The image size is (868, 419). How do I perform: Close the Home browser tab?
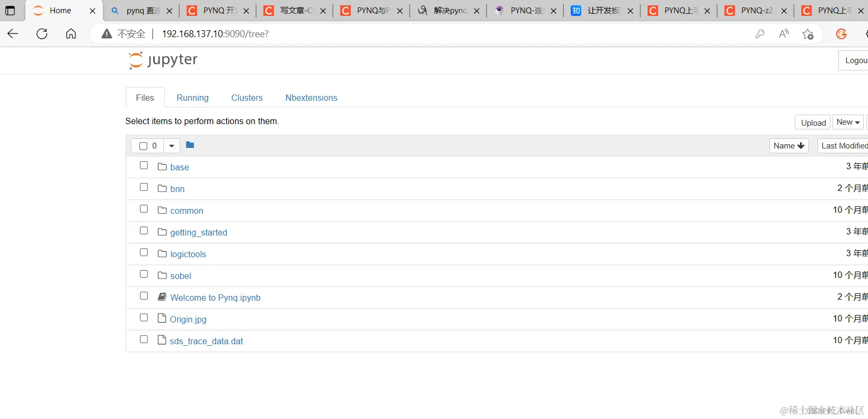tap(92, 11)
